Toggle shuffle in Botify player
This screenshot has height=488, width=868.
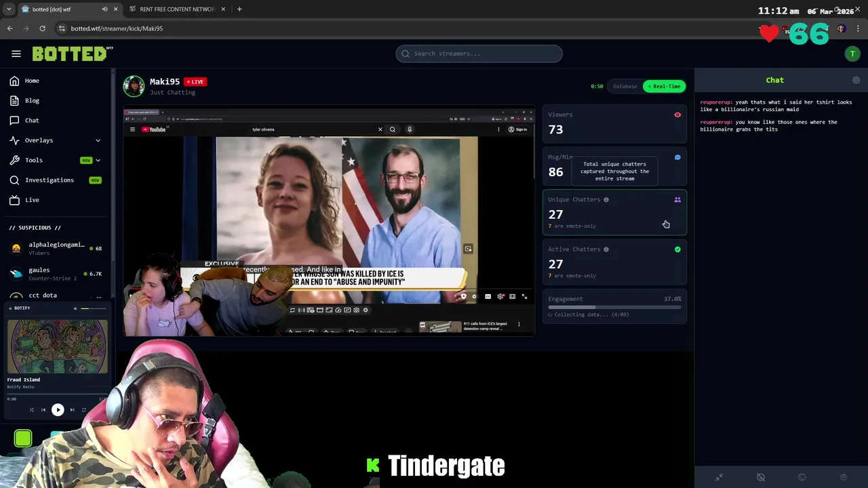coord(31,409)
